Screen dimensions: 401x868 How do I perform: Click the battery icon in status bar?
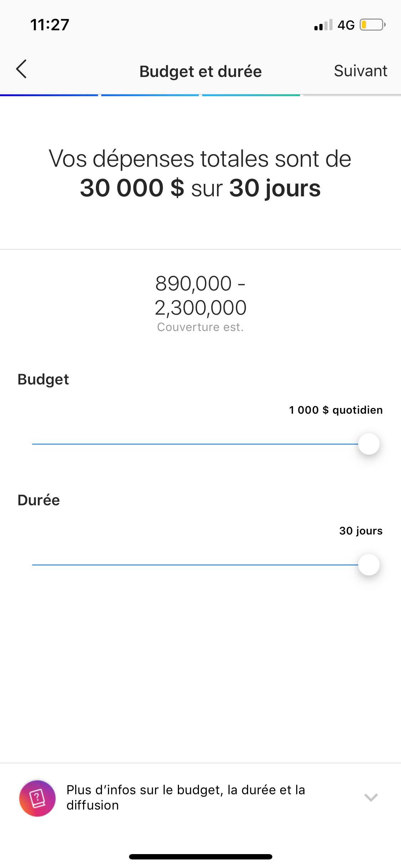click(x=372, y=25)
